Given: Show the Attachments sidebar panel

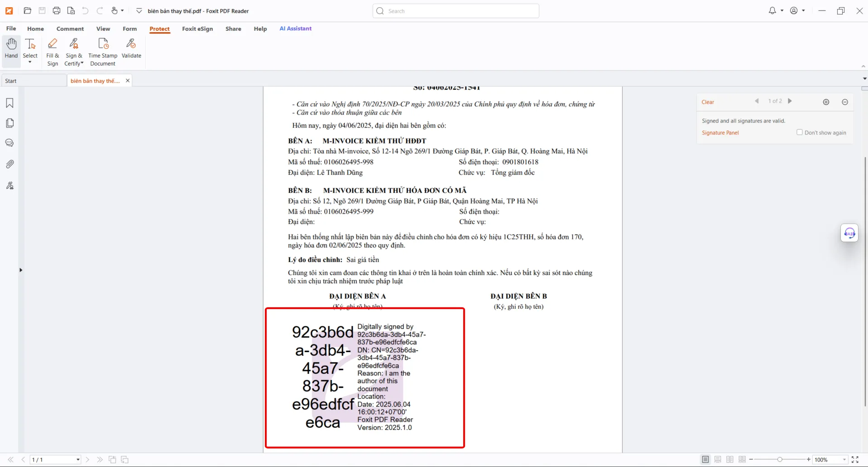Looking at the screenshot, I should [10, 164].
